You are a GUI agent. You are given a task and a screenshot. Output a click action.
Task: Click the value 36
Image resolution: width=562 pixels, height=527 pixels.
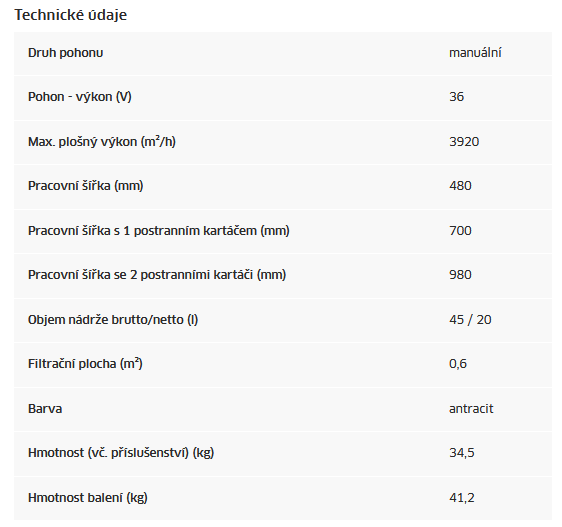pos(457,97)
